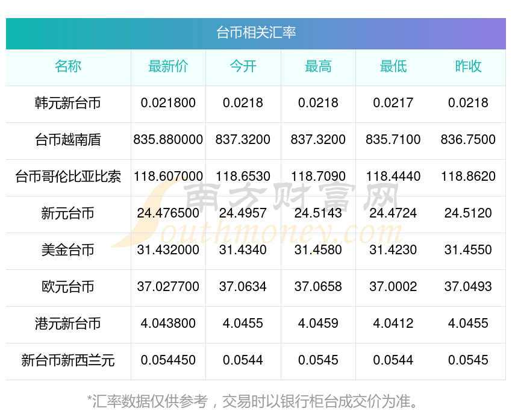The height and width of the screenshot is (420, 512).
Task: Click the 最高 column header
Action: tap(318, 67)
